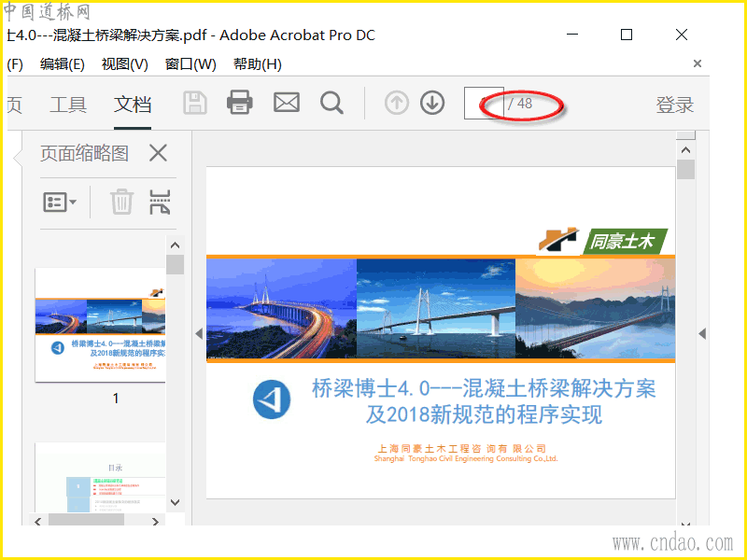Delete selected page with trash icon
This screenshot has width=747, height=560.
click(122, 202)
